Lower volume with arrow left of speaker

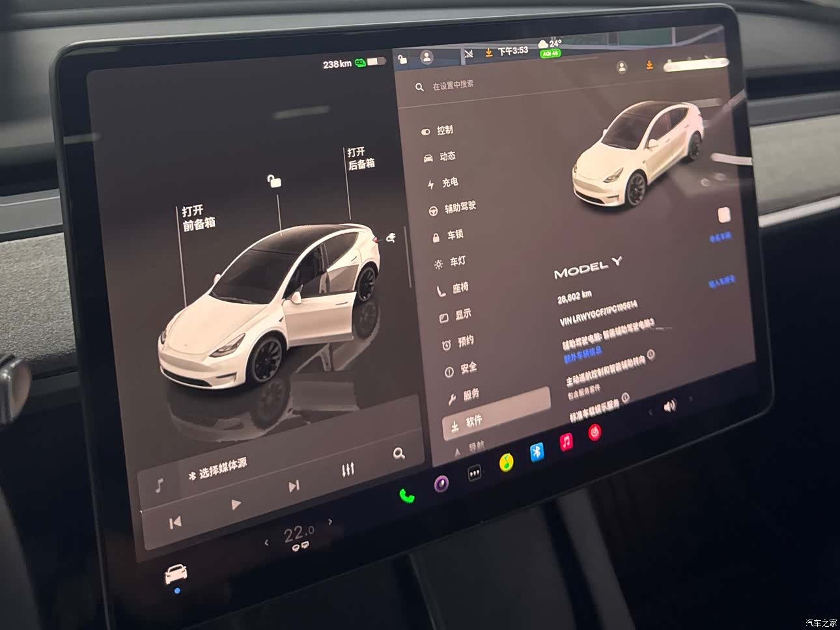(651, 412)
